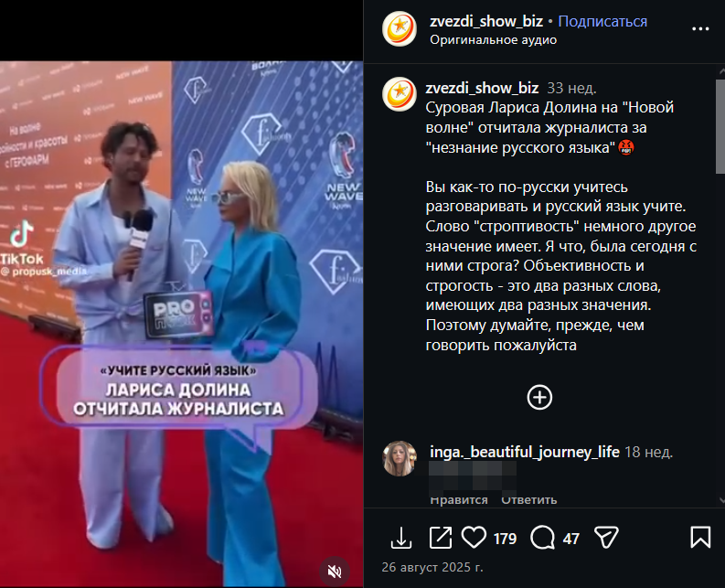The width and height of the screenshot is (725, 588).
Task: Click the zvezdi_show_biz avatar beside the caption
Action: point(400,94)
